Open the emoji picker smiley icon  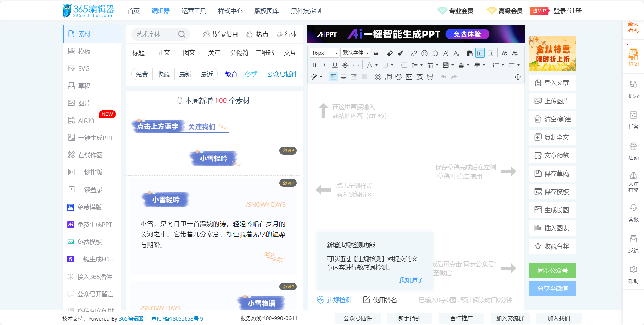[x=424, y=53]
